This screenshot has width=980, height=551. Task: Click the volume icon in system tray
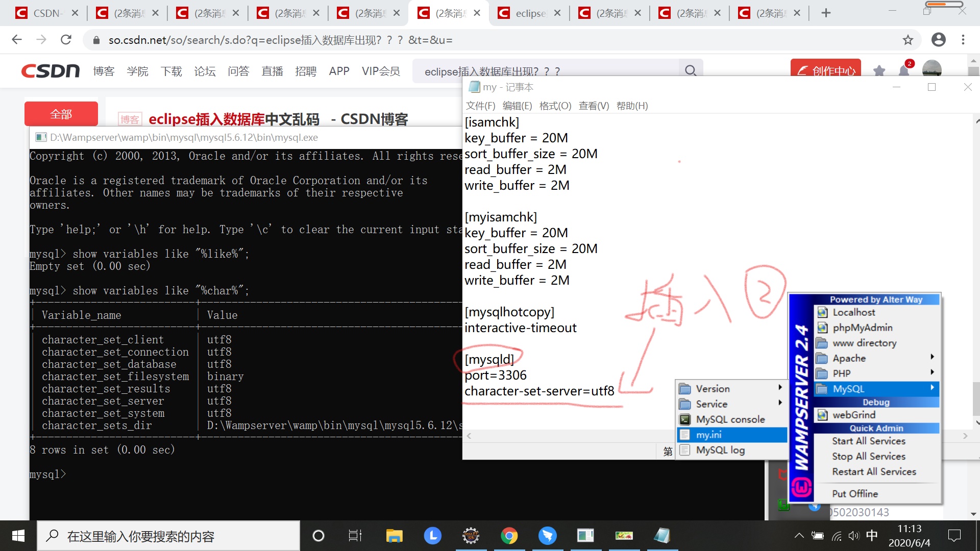854,536
